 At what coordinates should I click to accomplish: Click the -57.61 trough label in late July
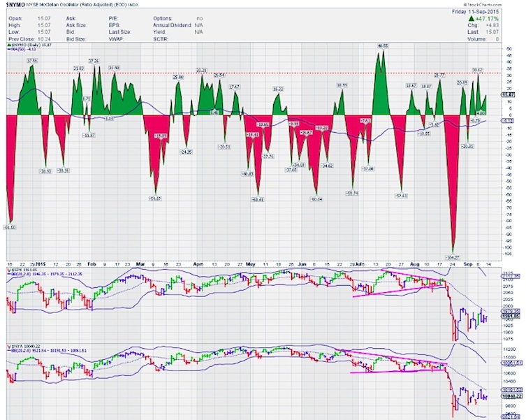click(401, 196)
